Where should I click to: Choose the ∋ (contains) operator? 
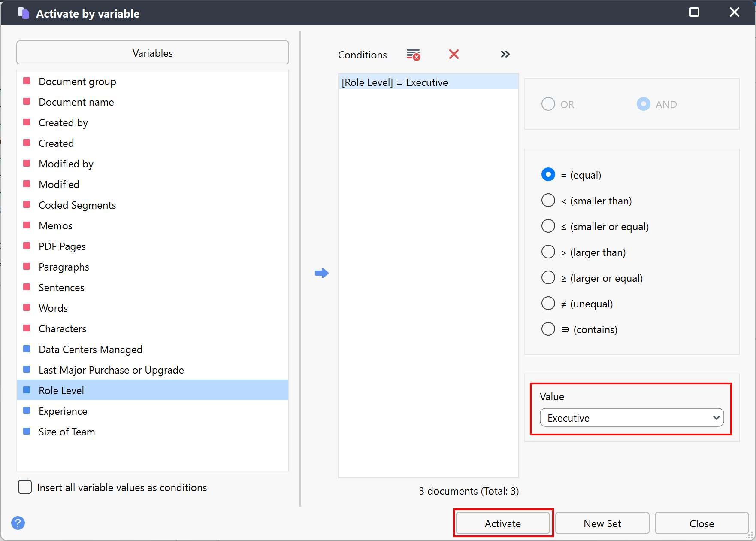click(x=548, y=329)
